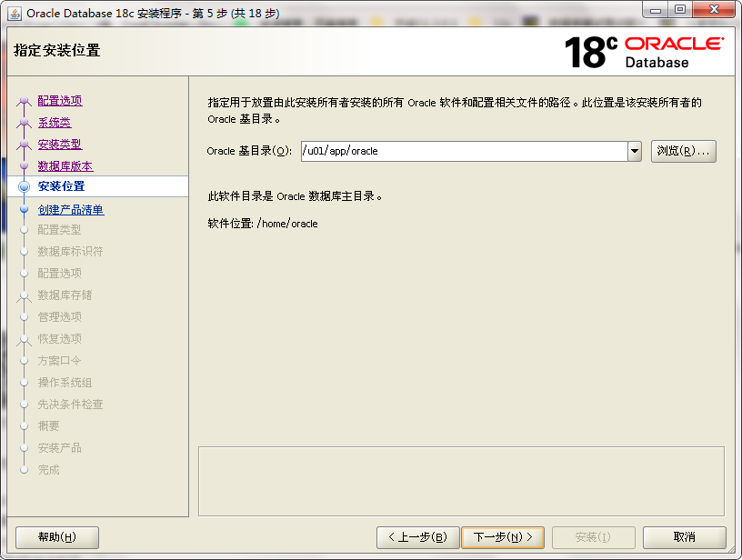Click the 概要 step label
The image size is (742, 560).
pyautogui.click(x=49, y=426)
